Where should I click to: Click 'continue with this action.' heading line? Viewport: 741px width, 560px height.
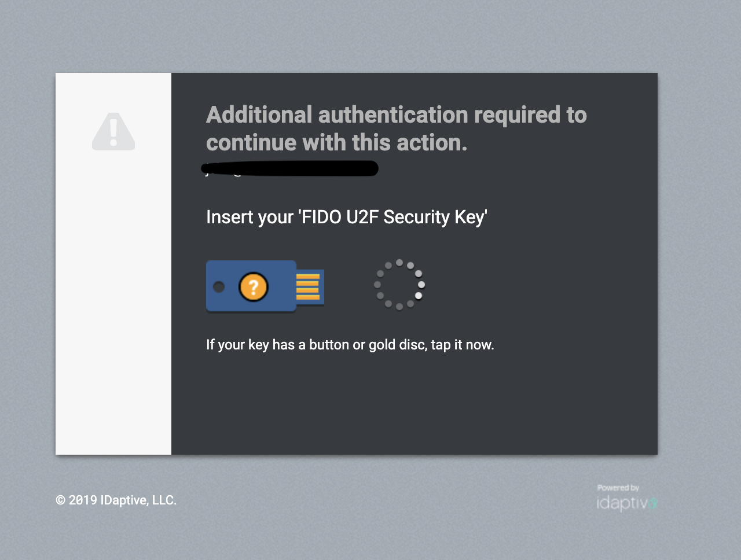point(336,142)
